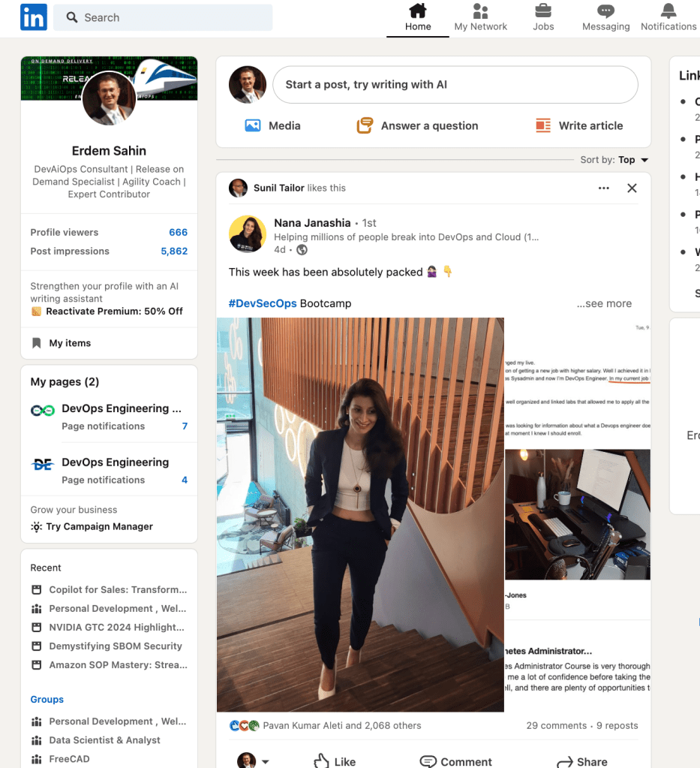Open Amazon SOP Mastery: Strea... item

tap(118, 665)
